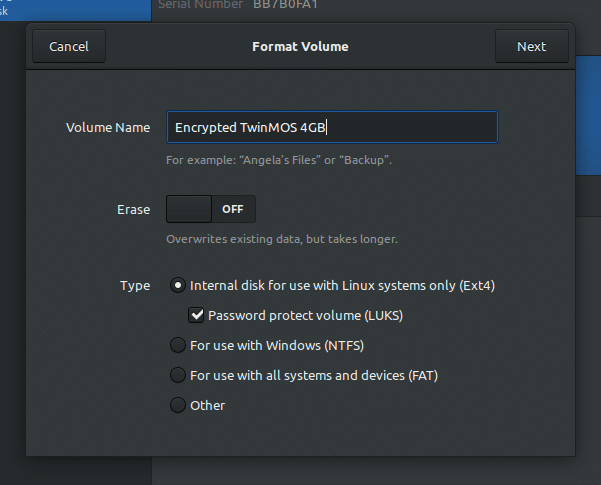This screenshot has height=485, width=601.
Task: Click the OFF text on the Erase switch
Action: click(x=233, y=210)
